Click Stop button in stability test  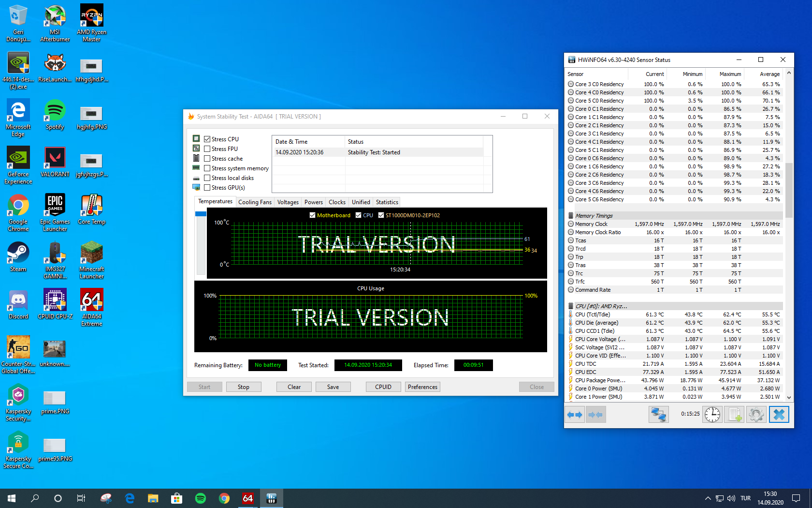pos(244,387)
